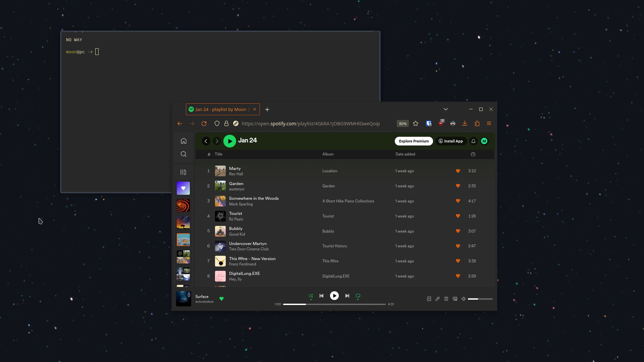
Task: Remove Surface from liked with green heart
Action: point(221,299)
